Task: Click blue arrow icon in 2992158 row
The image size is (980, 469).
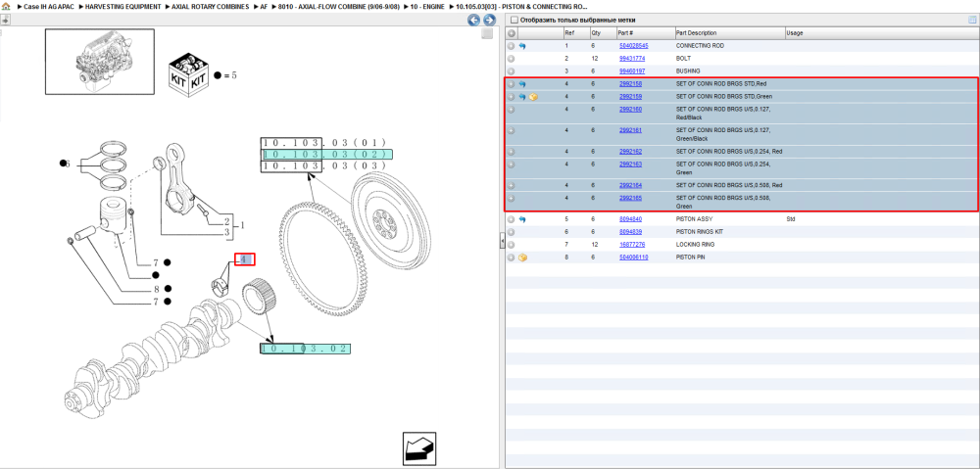Action: 522,83
